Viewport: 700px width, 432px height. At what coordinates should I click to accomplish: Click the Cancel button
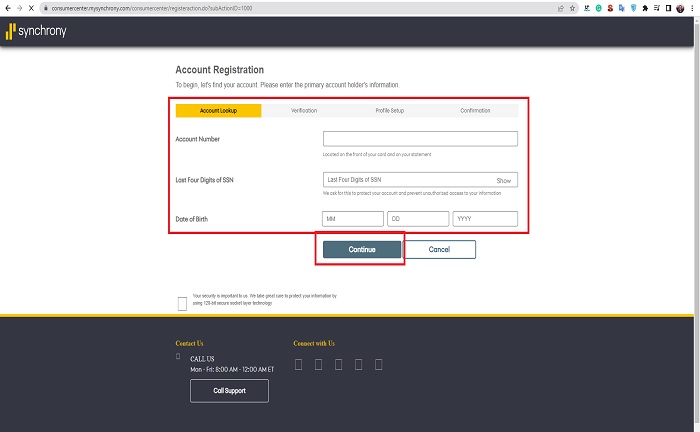point(438,249)
